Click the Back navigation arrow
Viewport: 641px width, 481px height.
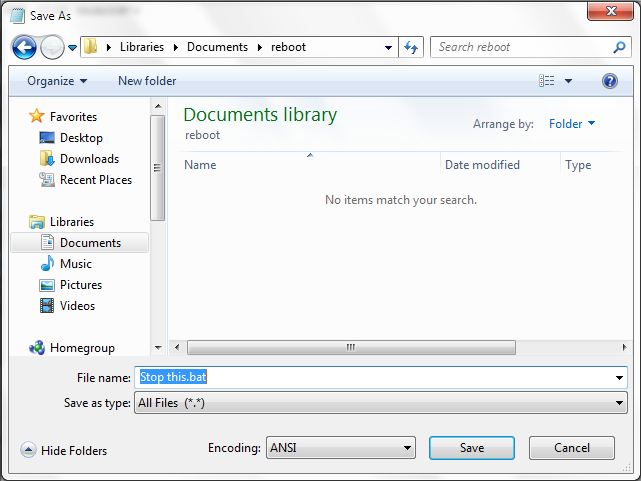tap(24, 47)
